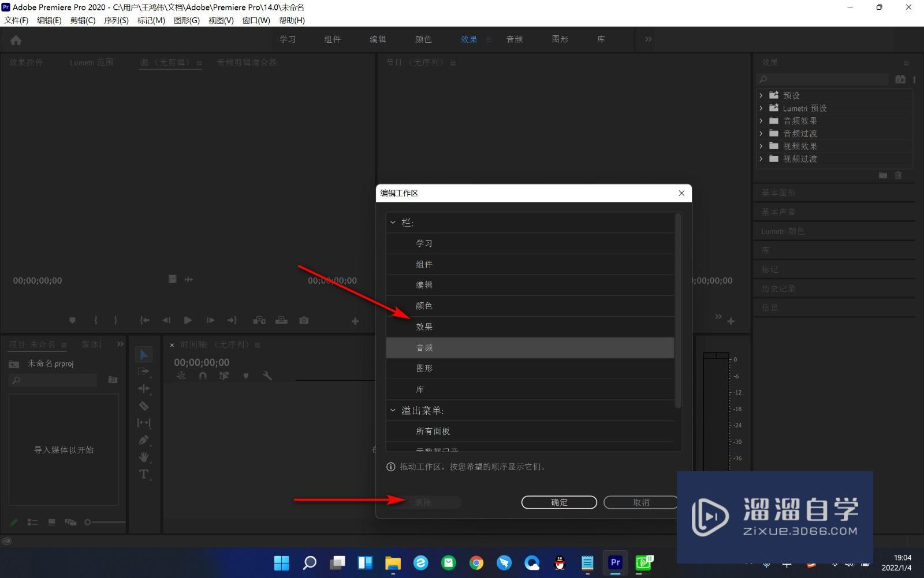Delete custom item trash icon in Effects
This screenshot has width=924, height=578.
[898, 175]
